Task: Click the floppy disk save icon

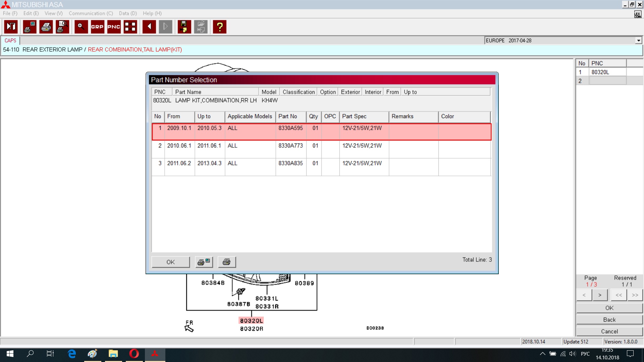Action: [184, 27]
